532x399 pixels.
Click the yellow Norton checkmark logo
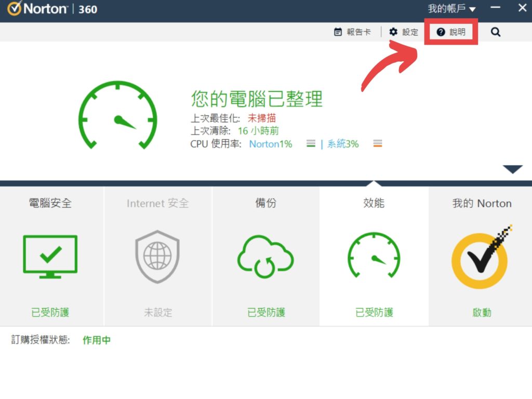click(x=481, y=257)
